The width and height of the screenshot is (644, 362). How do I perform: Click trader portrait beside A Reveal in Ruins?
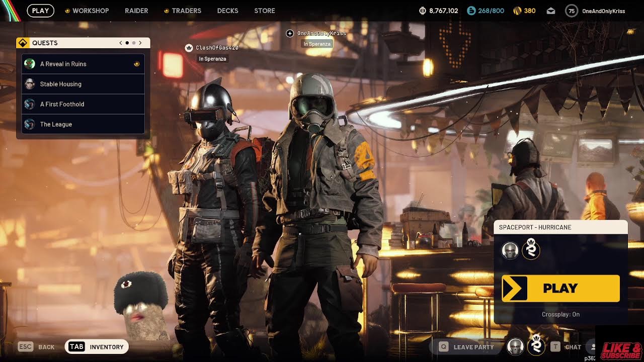pyautogui.click(x=30, y=64)
